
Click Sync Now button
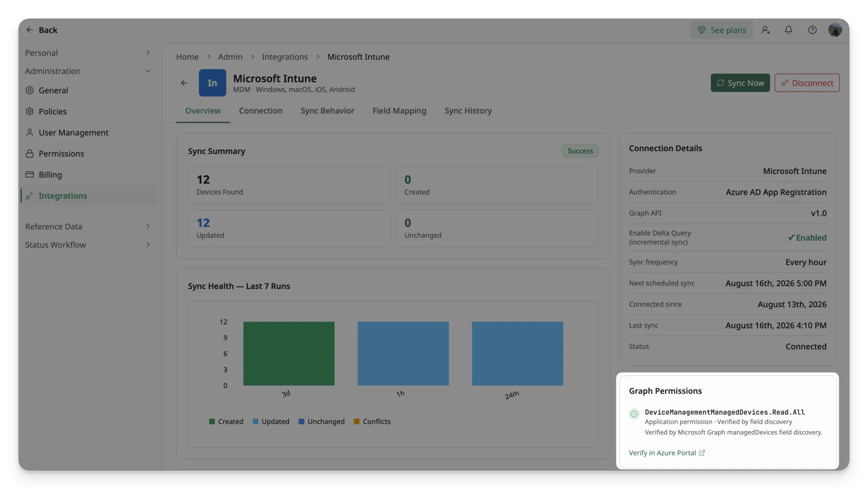point(740,83)
